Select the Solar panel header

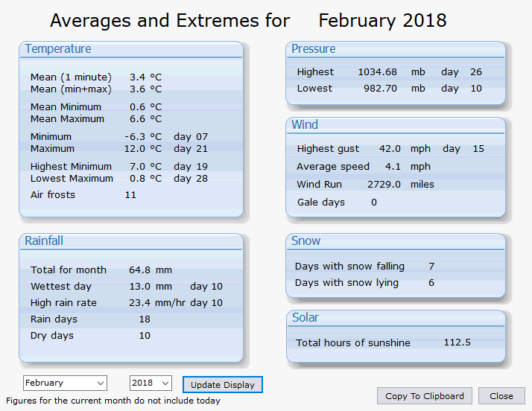(305, 318)
